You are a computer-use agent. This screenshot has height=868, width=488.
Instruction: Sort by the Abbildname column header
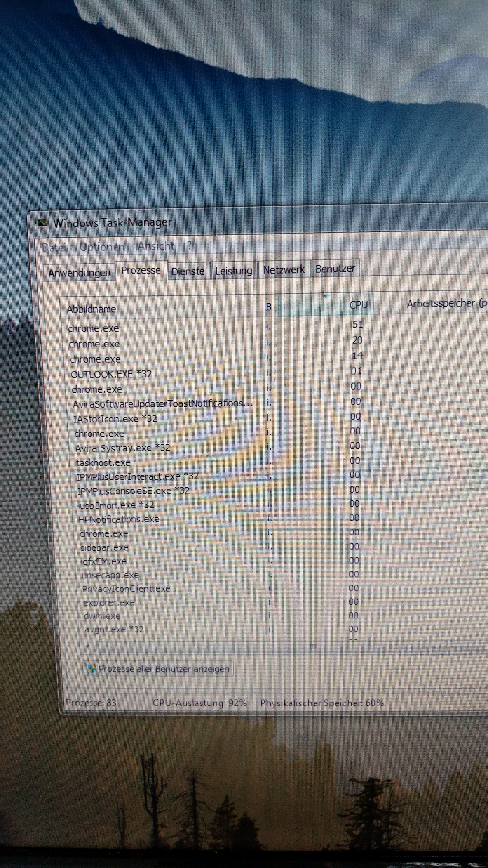coord(91,309)
